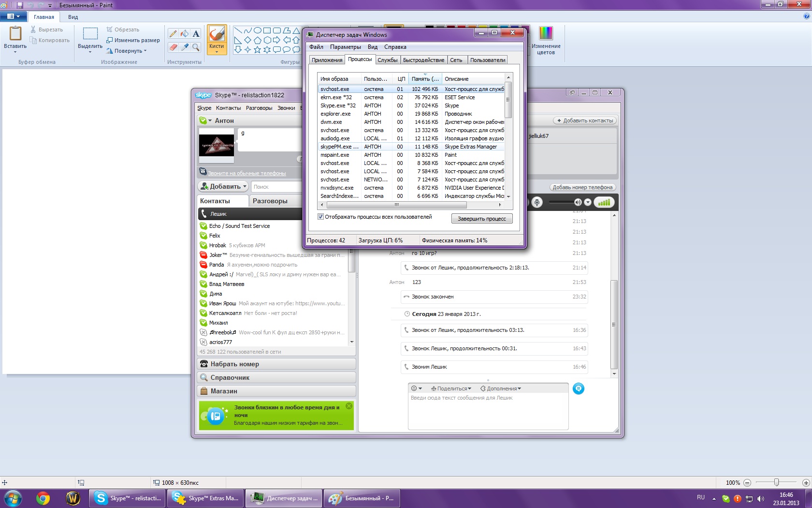The width and height of the screenshot is (812, 508).
Task: Open the Add (Добавить) dropdown in Skype
Action: point(223,186)
